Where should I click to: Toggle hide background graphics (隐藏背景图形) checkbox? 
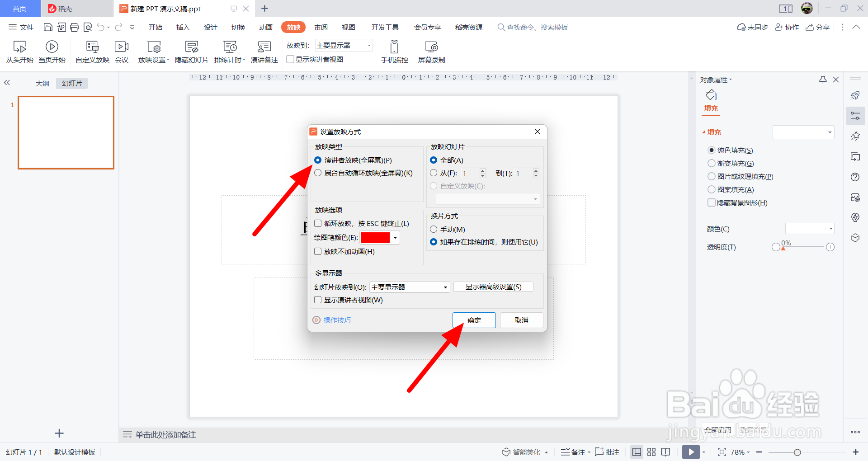pyautogui.click(x=712, y=202)
